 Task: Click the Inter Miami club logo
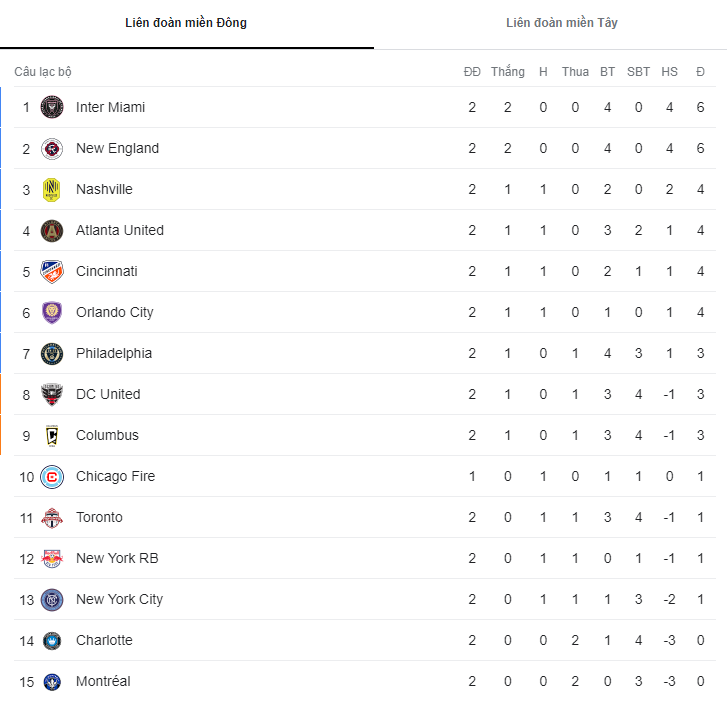(x=52, y=108)
